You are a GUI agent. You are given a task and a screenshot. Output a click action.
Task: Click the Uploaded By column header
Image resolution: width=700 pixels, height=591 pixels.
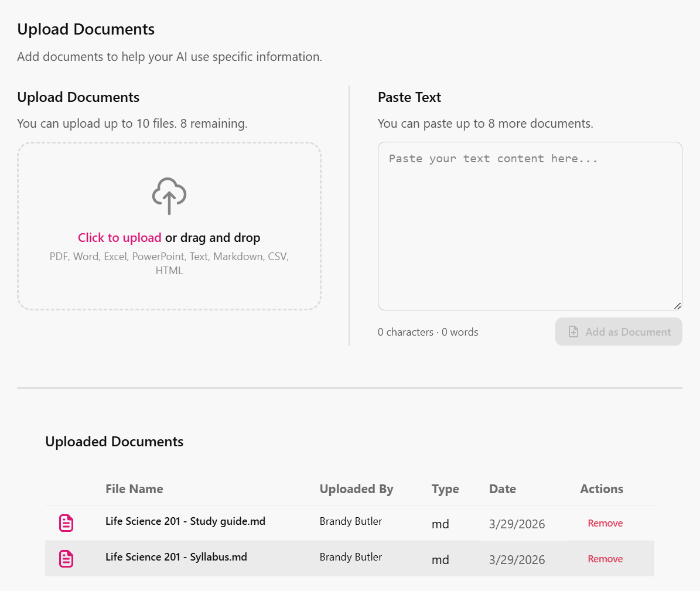click(x=356, y=488)
